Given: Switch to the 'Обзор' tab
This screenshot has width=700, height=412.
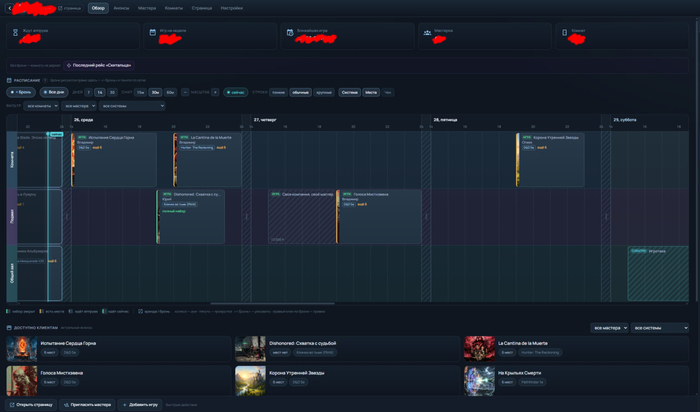Looking at the screenshot, I should pos(98,8).
